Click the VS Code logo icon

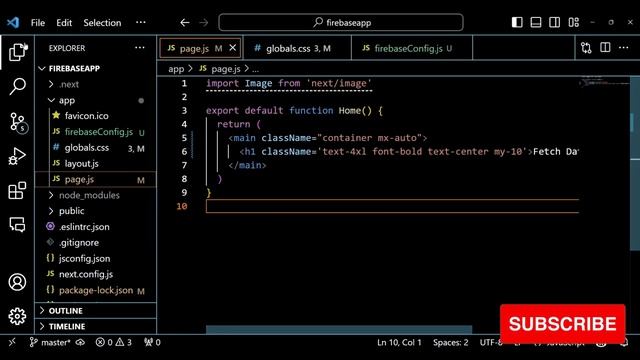(13, 22)
